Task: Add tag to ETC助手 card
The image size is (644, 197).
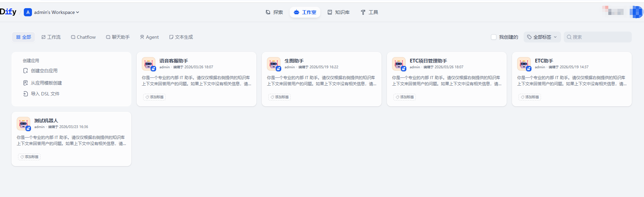Action: (x=530, y=97)
